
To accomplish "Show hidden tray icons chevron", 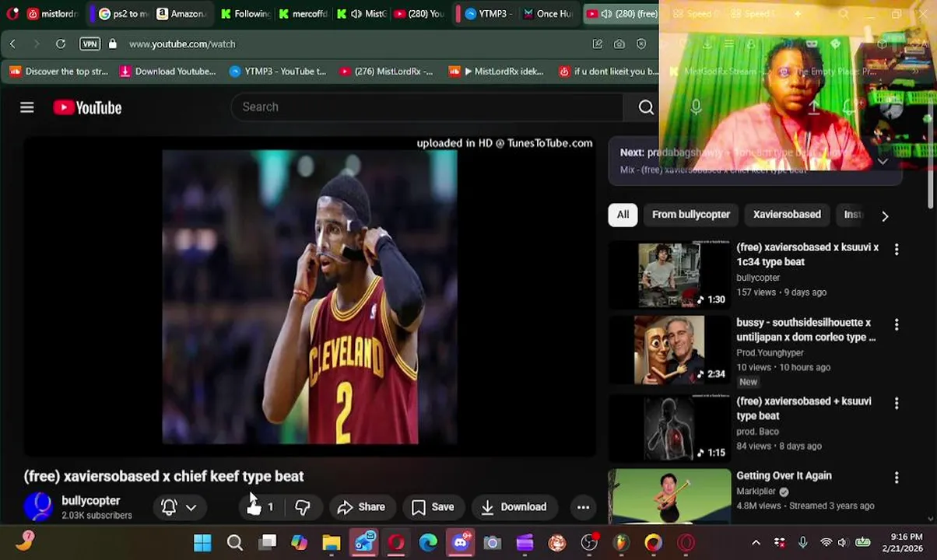I will coord(756,543).
